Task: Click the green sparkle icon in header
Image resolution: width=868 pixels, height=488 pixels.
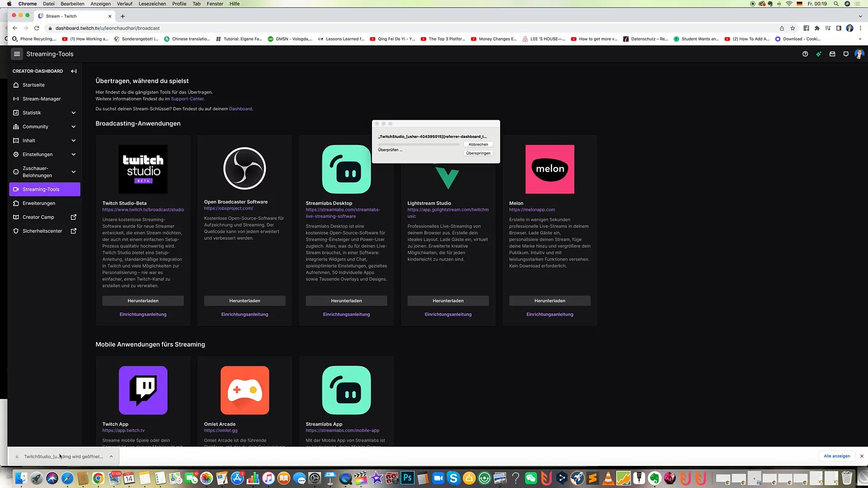Action: pos(819,54)
